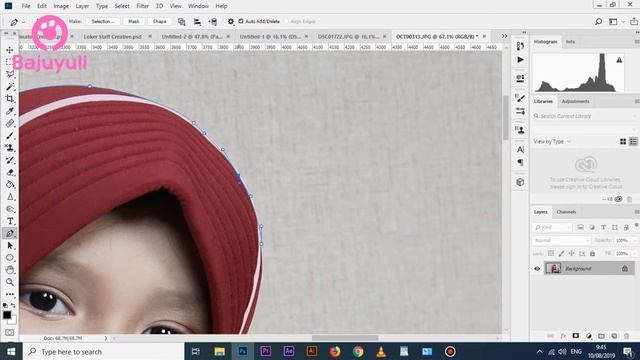
Task: Open the Filter menu
Action: (142, 6)
